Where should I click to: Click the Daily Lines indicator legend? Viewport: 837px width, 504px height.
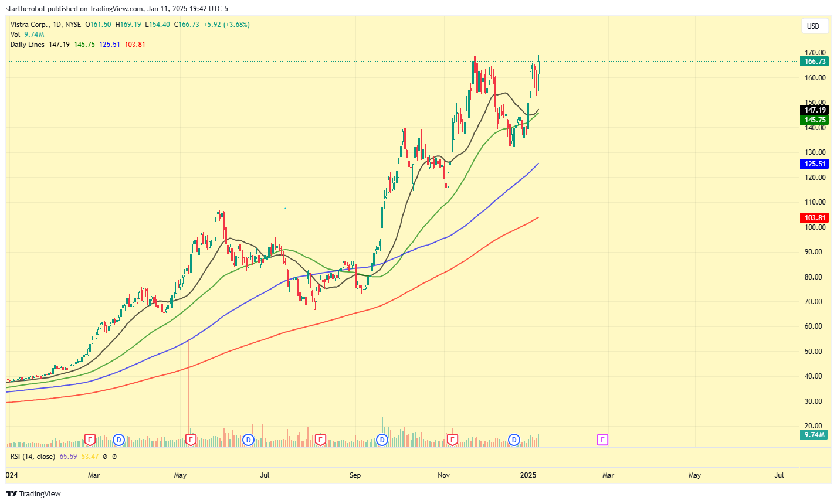click(x=28, y=45)
